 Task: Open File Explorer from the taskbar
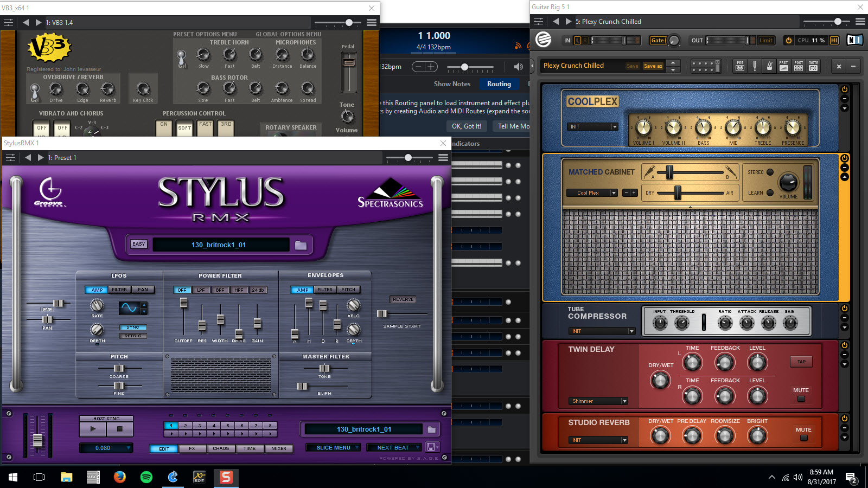click(66, 477)
